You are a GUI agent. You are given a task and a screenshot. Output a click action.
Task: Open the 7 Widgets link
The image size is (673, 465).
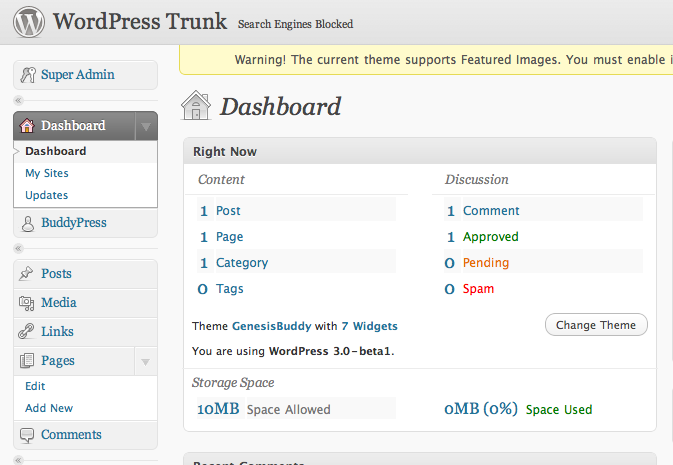[369, 326]
